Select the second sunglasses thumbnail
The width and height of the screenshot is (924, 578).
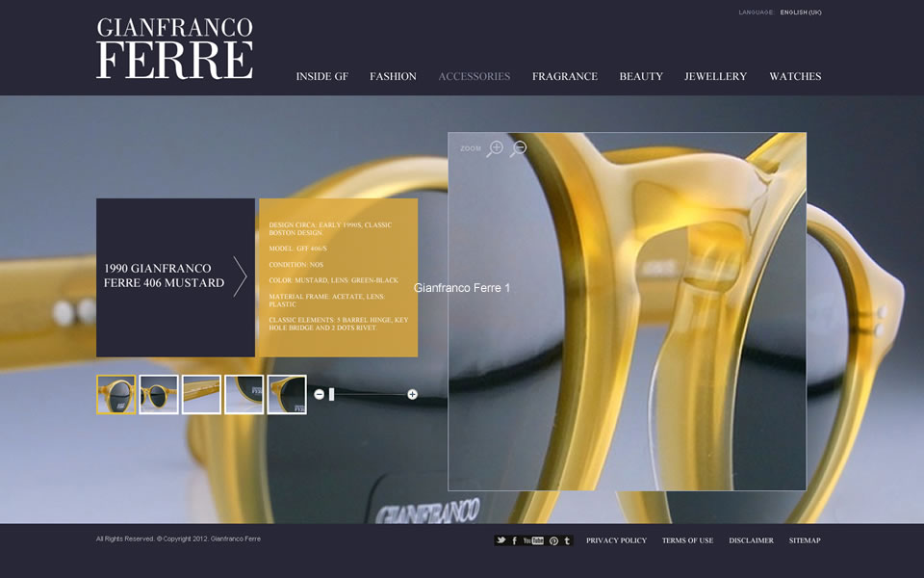point(159,395)
